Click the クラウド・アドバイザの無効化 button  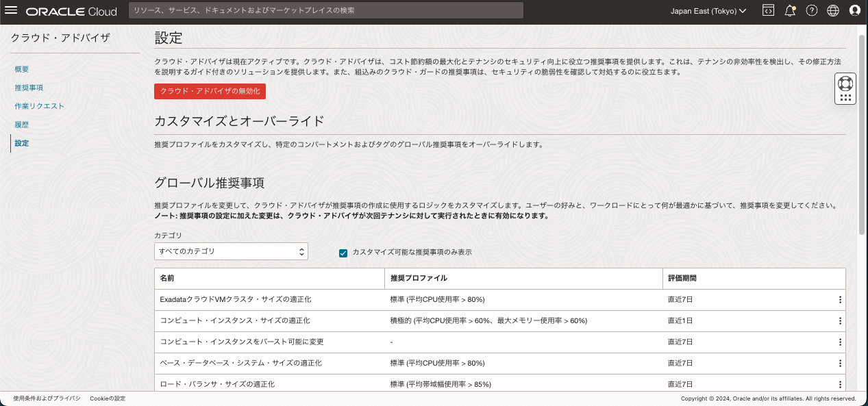click(x=210, y=91)
